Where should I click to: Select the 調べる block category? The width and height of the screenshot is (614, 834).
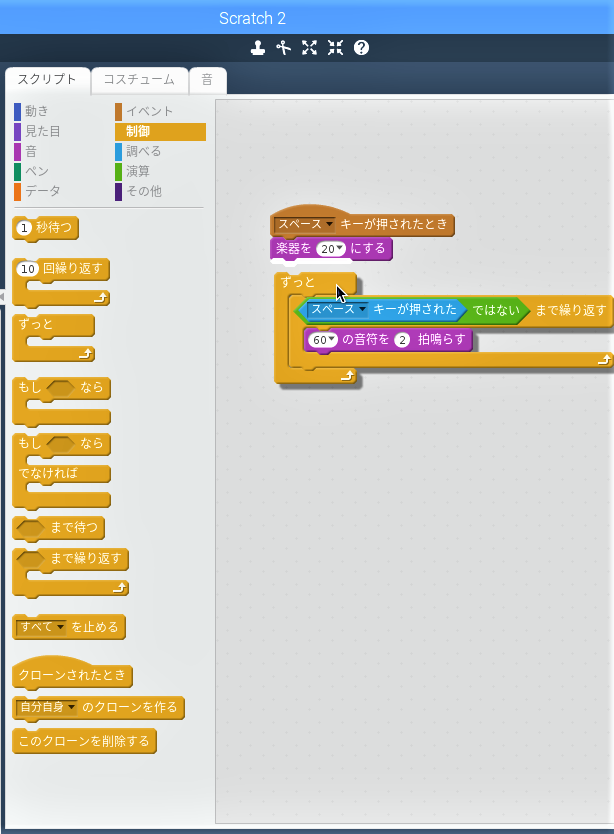tap(144, 152)
